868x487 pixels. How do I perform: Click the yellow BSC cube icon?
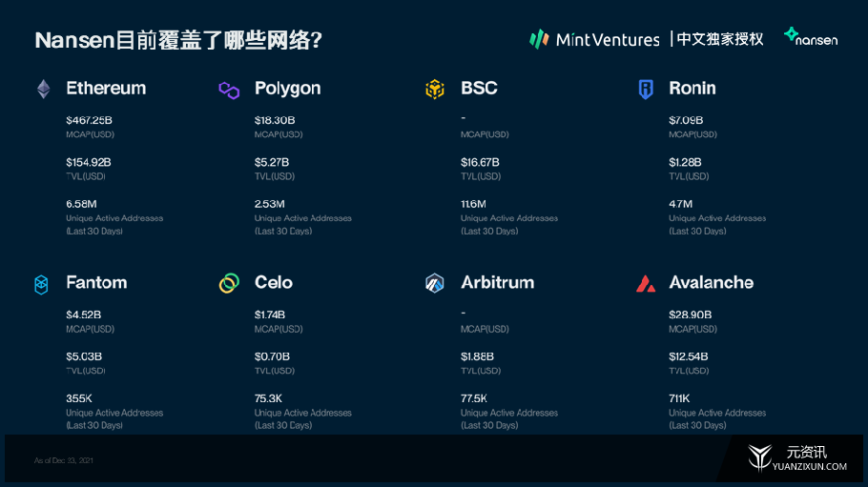tap(435, 89)
